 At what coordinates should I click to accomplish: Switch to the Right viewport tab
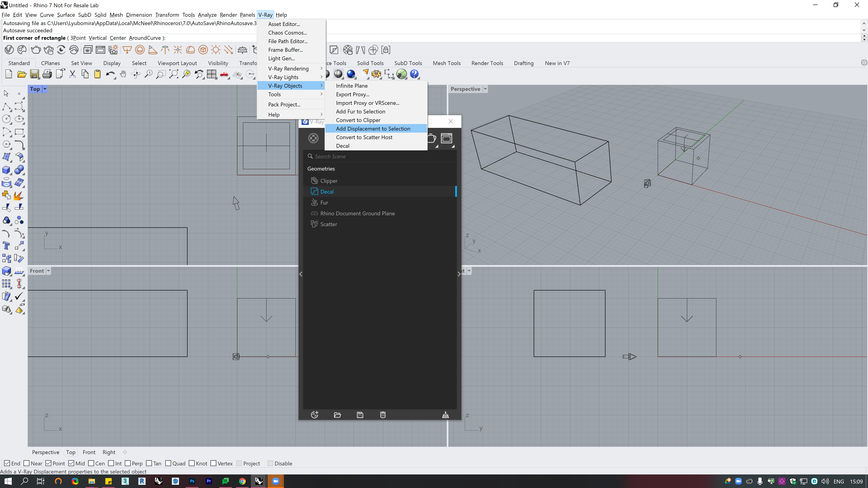109,452
